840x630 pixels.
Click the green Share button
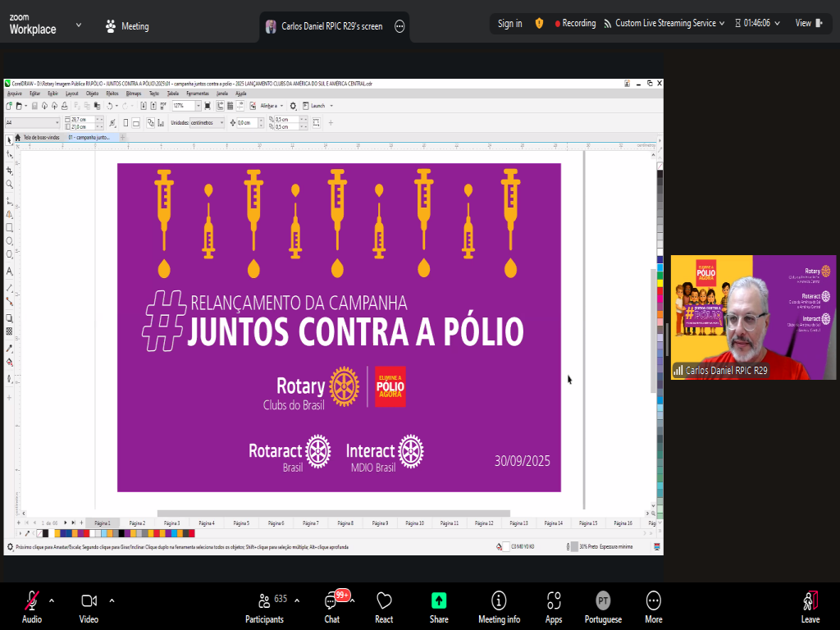click(439, 605)
